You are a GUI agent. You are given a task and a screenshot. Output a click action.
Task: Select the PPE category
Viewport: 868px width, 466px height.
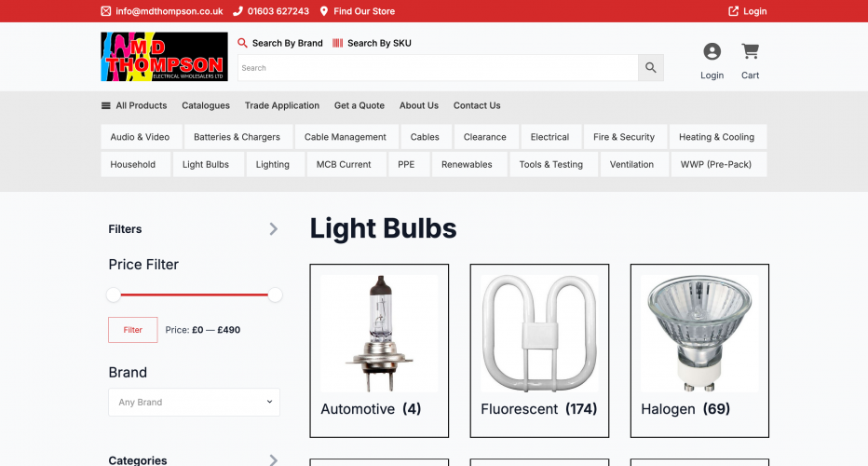(408, 165)
